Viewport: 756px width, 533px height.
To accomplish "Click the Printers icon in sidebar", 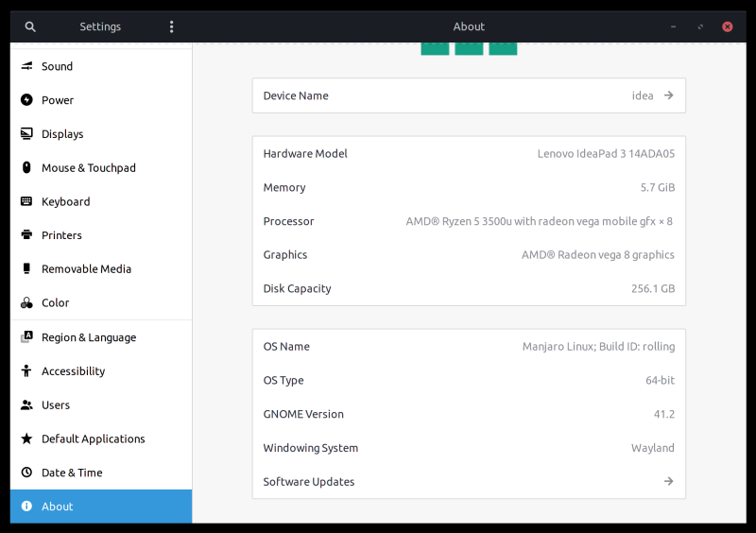I will pos(26,235).
